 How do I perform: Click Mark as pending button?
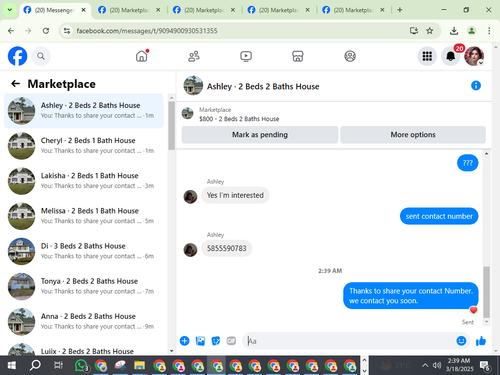[x=260, y=135]
